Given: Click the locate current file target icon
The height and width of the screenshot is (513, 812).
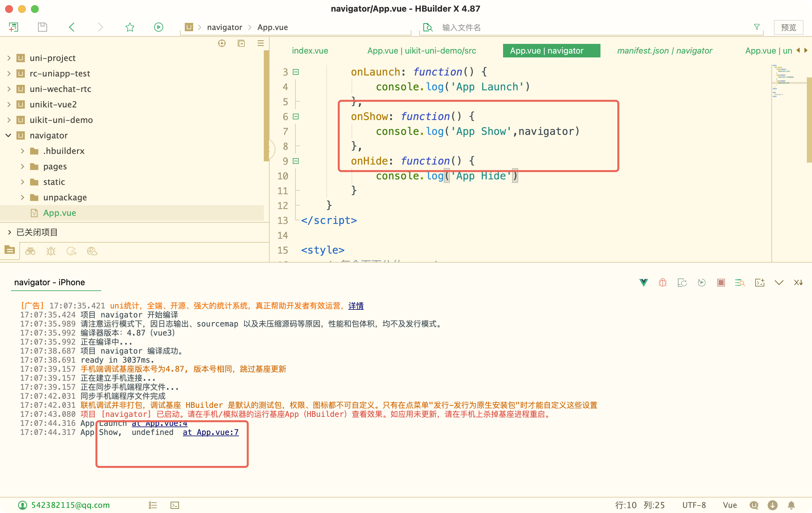Looking at the screenshot, I should (x=222, y=43).
